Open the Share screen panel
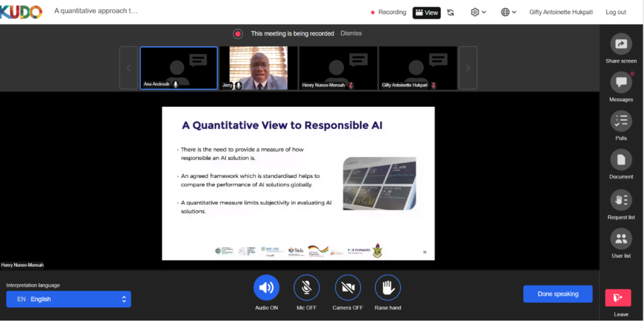The image size is (644, 322). point(621,44)
